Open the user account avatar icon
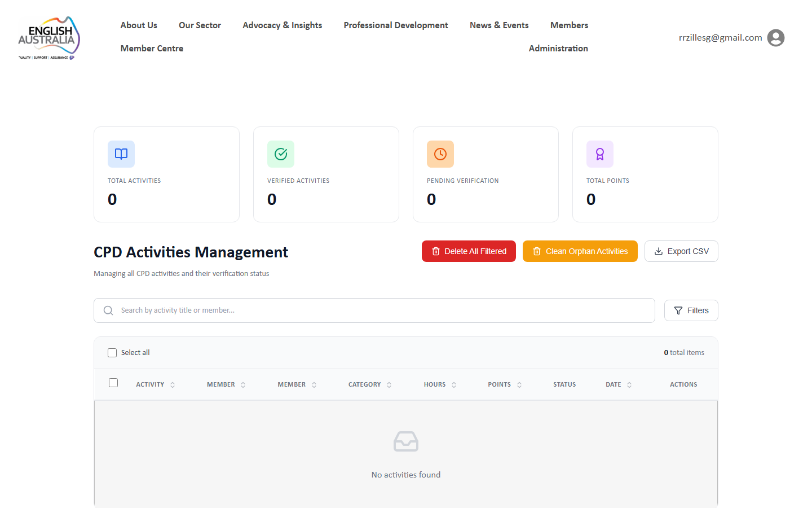 tap(776, 38)
